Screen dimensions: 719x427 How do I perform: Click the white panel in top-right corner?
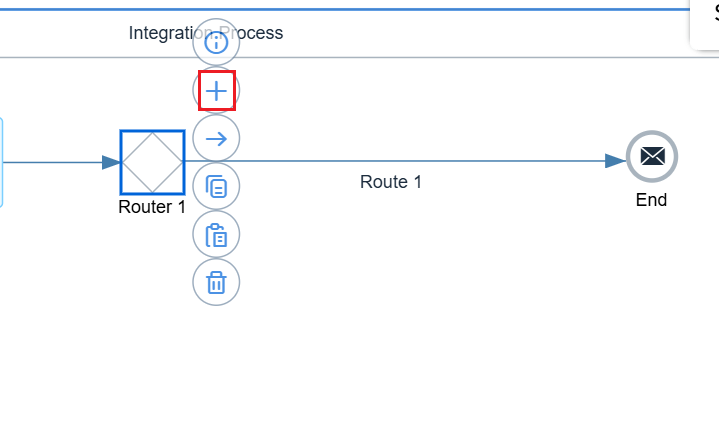click(x=705, y=22)
